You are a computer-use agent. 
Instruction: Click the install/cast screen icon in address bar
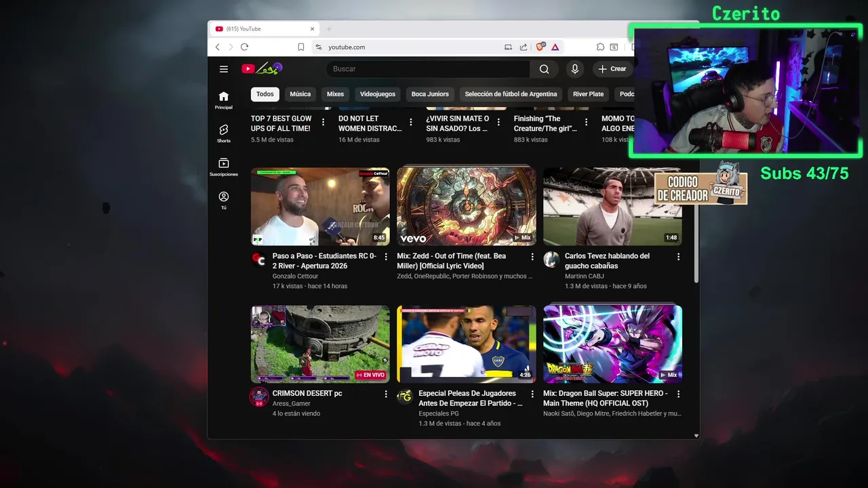pos(508,47)
